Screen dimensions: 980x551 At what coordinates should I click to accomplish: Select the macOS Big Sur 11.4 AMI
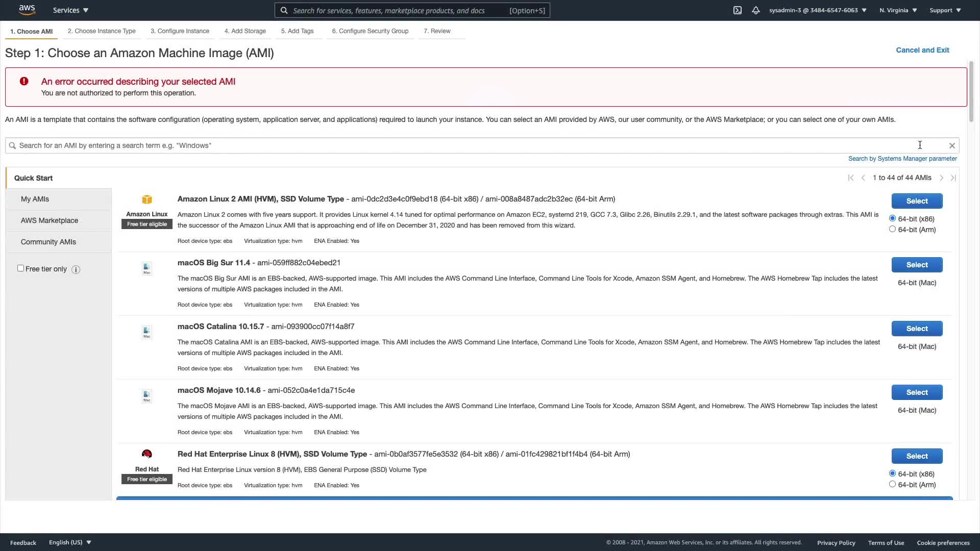(x=917, y=265)
